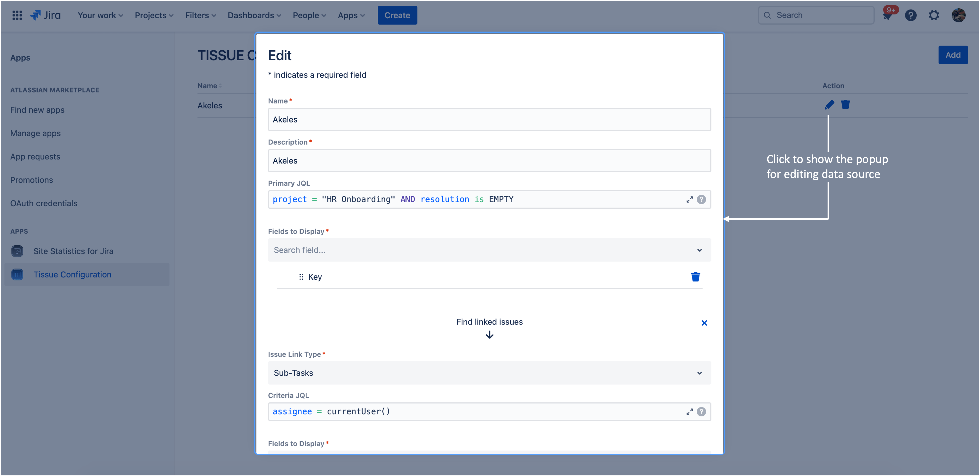Image resolution: width=980 pixels, height=476 pixels.
Task: Click the Description input field
Action: tap(490, 161)
